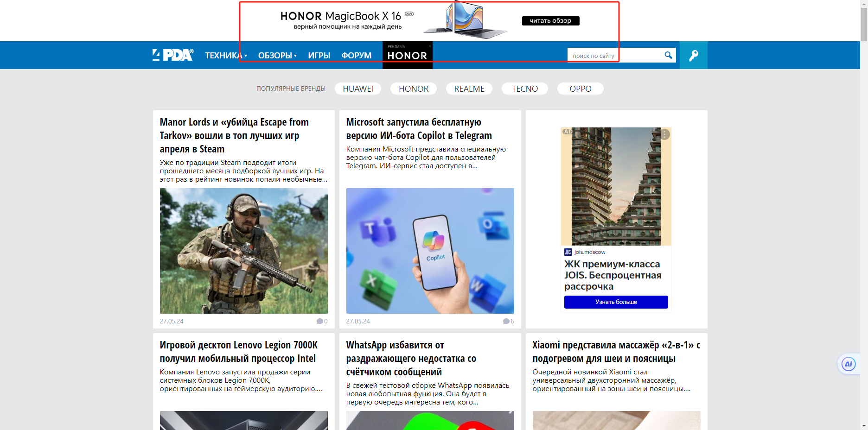The image size is (868, 430).
Task: Expand the ОБЗОРЫ dropdown menu
Action: (277, 56)
